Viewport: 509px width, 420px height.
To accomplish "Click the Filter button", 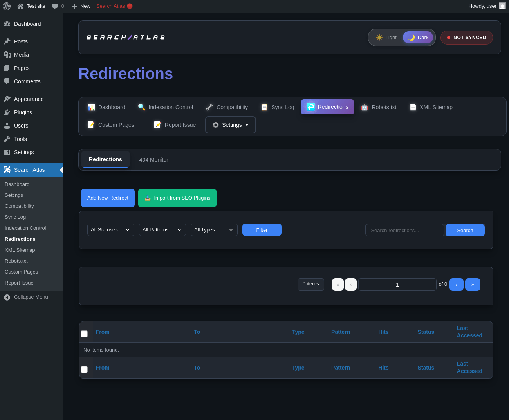I will tap(262, 230).
